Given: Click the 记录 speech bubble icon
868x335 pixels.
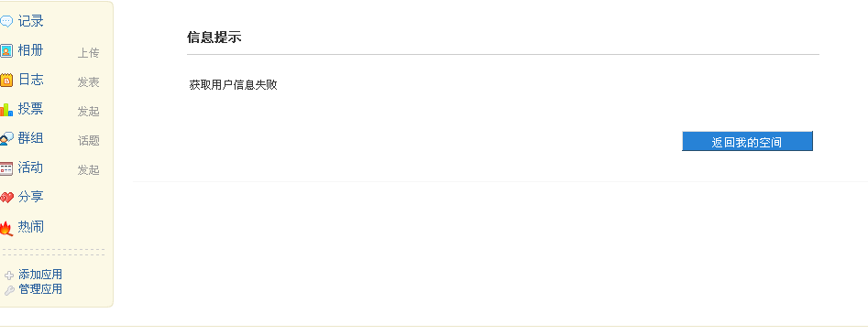Looking at the screenshot, I should [x=6, y=22].
